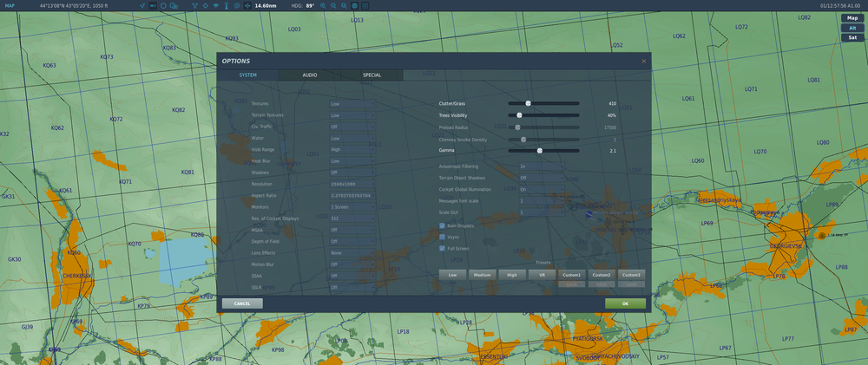Enable the Vsync checkbox
The image size is (868, 365).
point(443,237)
